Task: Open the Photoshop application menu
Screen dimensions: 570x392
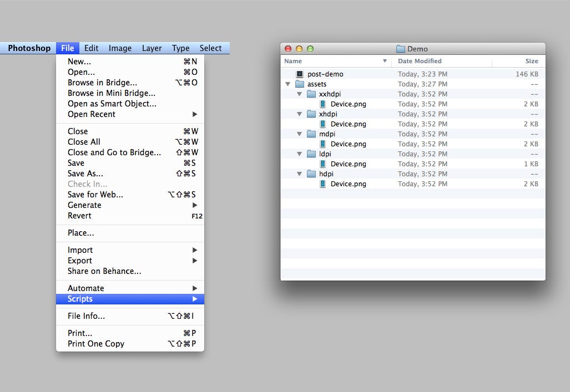Action: 29,48
